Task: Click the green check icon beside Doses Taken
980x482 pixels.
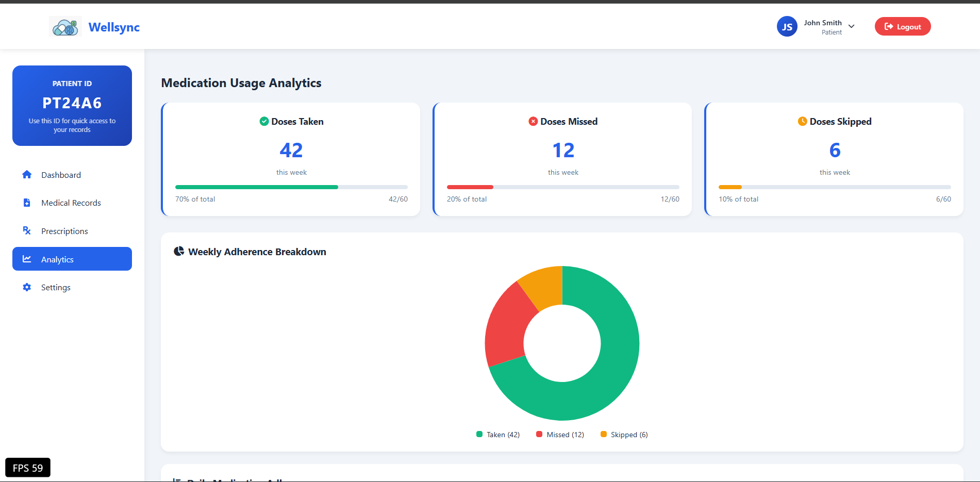Action: click(x=264, y=121)
